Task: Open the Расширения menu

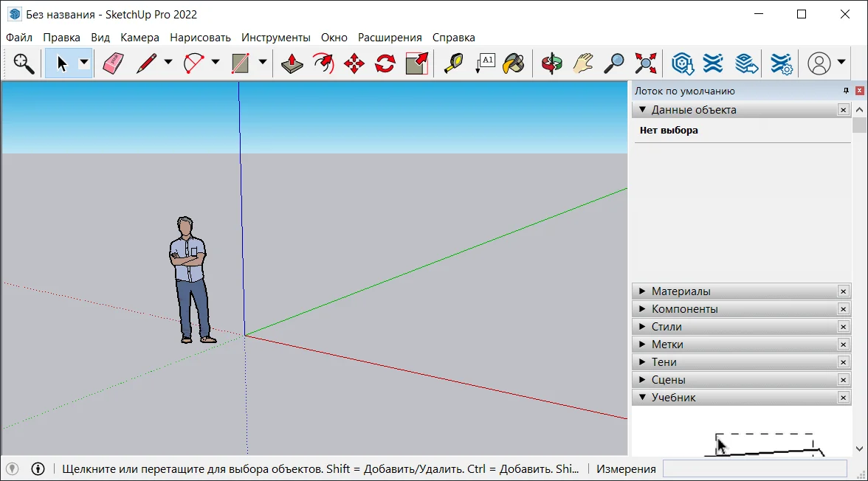Action: point(390,37)
